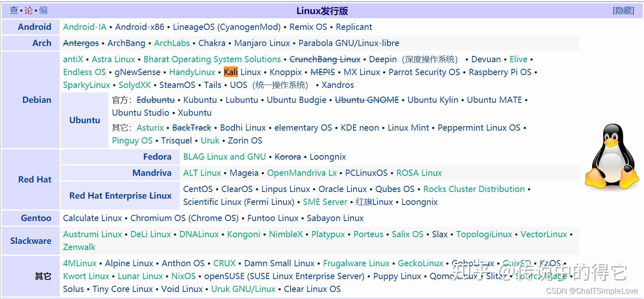Open the Red Hat group header link
The width and height of the screenshot is (644, 299).
coord(35,180)
